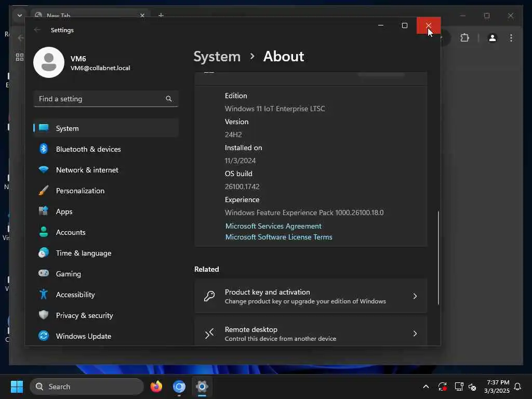Focus the Find a setting search box
The width and height of the screenshot is (532, 399).
click(x=106, y=99)
